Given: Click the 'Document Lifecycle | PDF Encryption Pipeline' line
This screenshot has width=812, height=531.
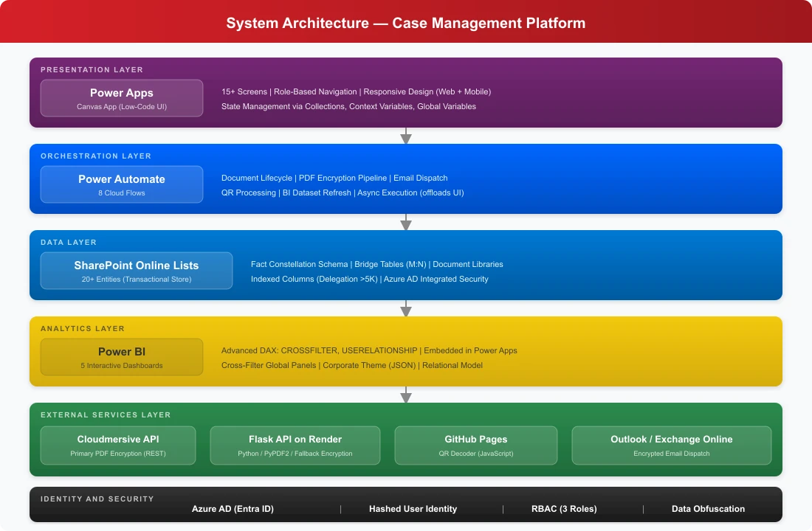Looking at the screenshot, I should [334, 178].
